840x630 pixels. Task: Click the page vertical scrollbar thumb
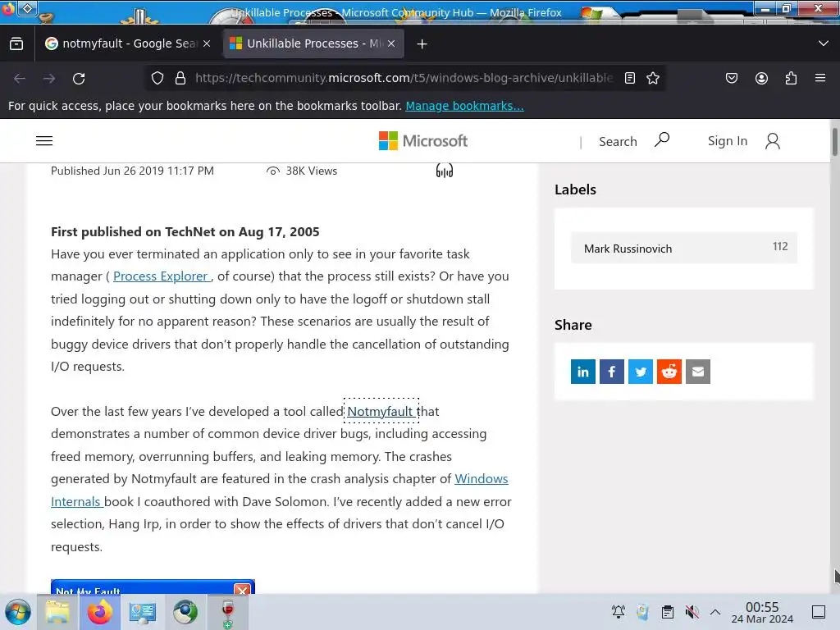834,142
